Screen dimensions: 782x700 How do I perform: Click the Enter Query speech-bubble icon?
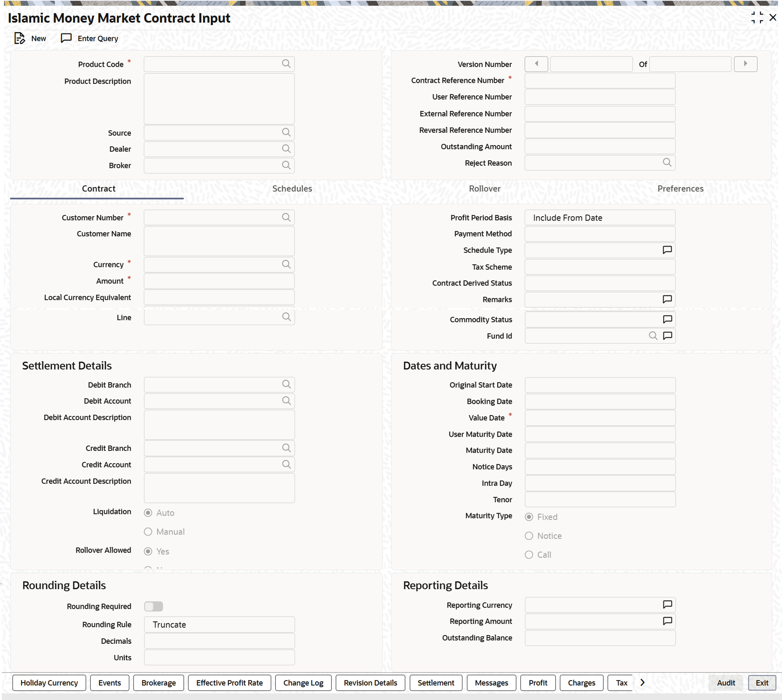click(x=66, y=38)
